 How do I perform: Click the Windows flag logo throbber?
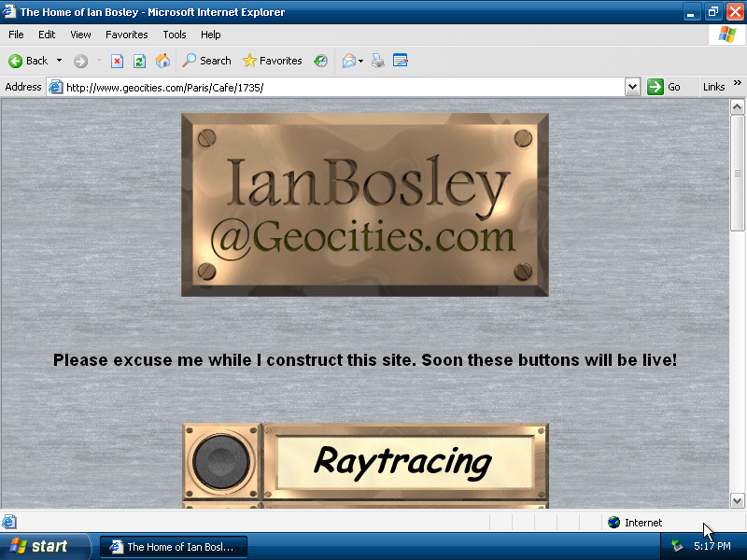727,35
